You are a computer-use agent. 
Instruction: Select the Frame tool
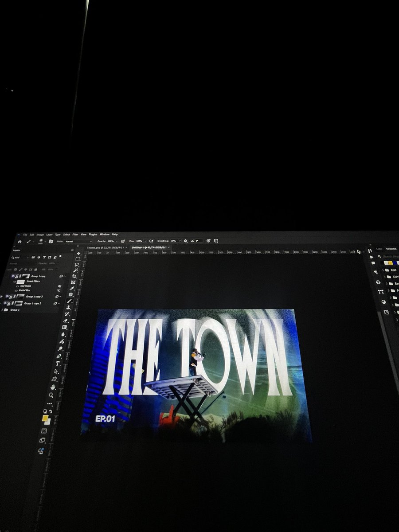[x=73, y=282]
